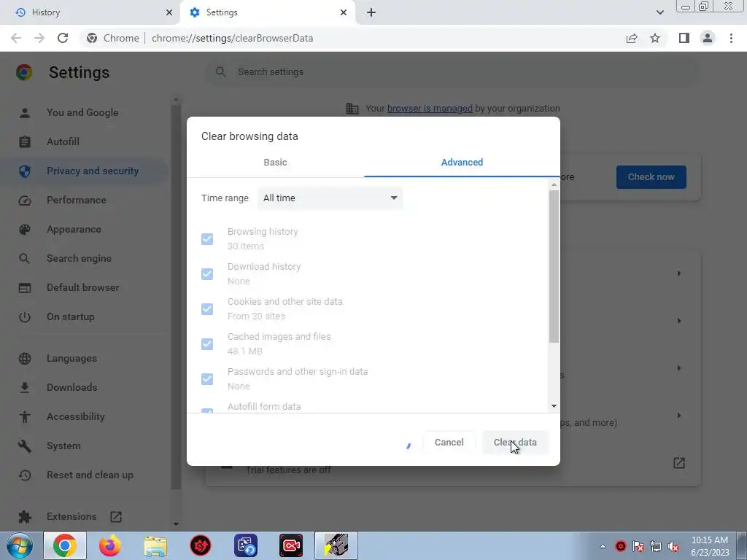Open the taskbar clock and date
The width and height of the screenshot is (747, 560).
[x=709, y=546]
